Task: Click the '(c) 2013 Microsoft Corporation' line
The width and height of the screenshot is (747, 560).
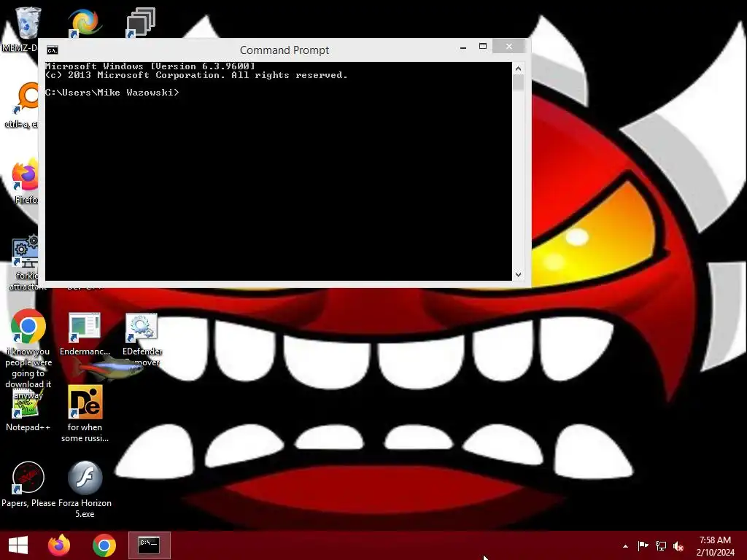Action: (196, 75)
